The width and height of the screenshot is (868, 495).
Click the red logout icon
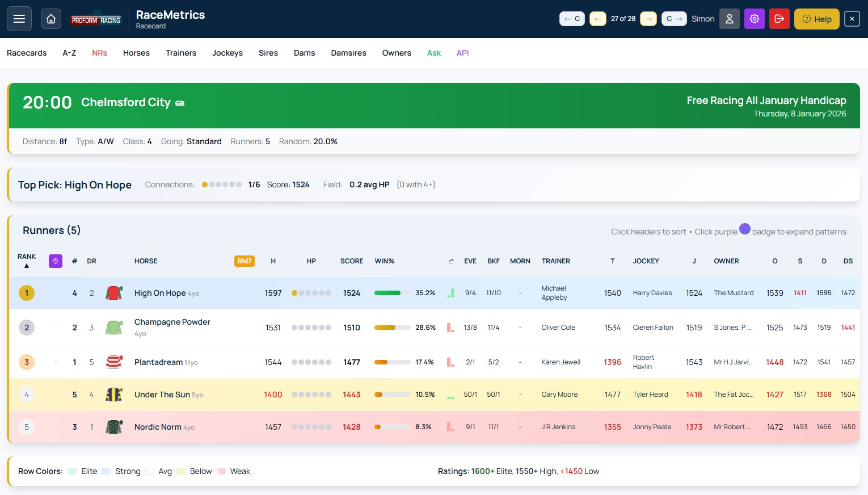pos(779,19)
